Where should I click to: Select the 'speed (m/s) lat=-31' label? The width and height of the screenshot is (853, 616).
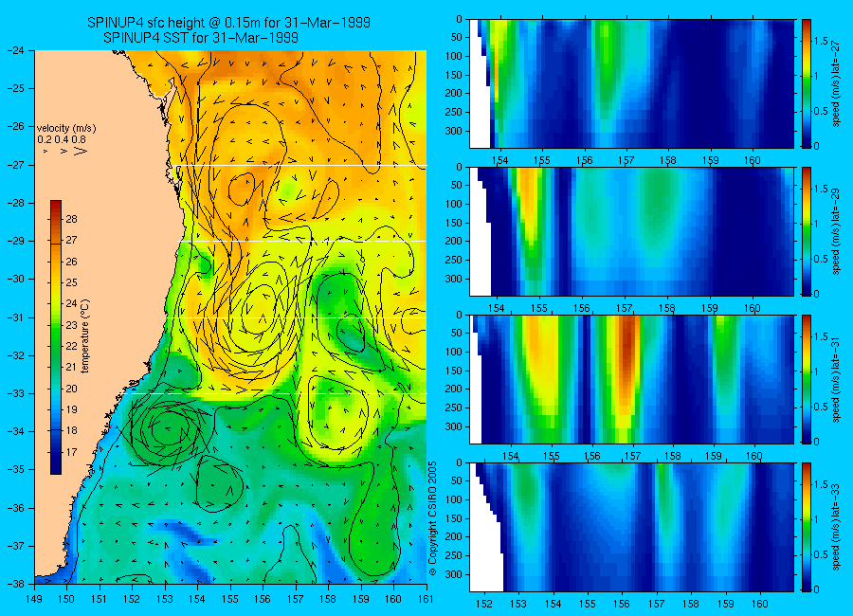(836, 381)
